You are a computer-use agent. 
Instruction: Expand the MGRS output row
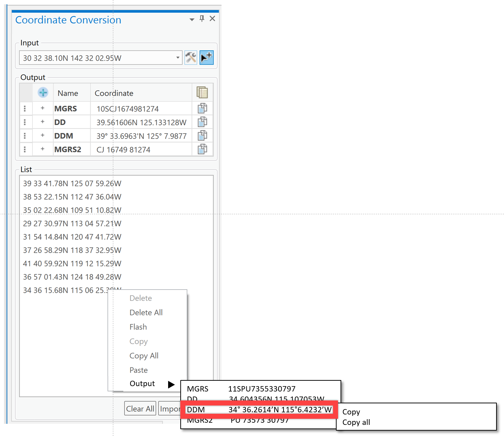(43, 108)
